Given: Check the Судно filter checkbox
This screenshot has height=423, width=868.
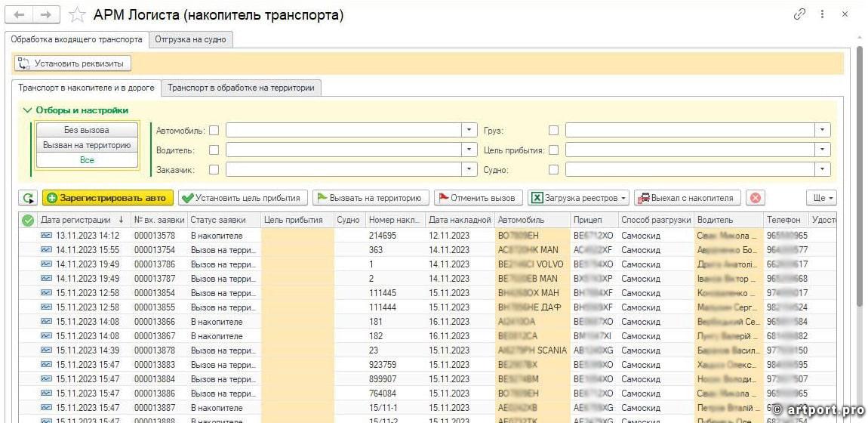Looking at the screenshot, I should (x=554, y=169).
